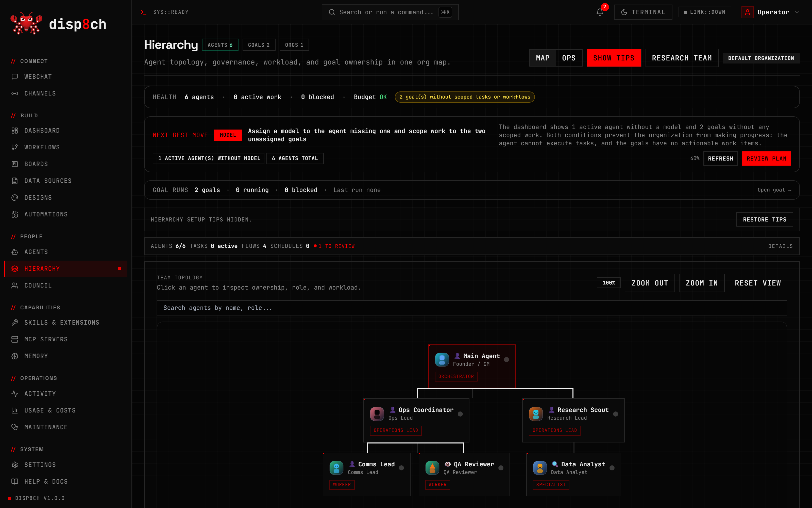
Task: Select the Research Scout agent card
Action: (573, 420)
